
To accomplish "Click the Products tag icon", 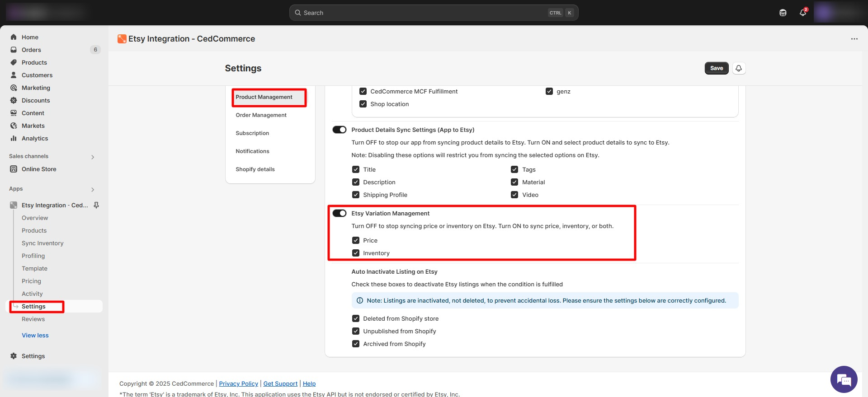I will [x=14, y=62].
